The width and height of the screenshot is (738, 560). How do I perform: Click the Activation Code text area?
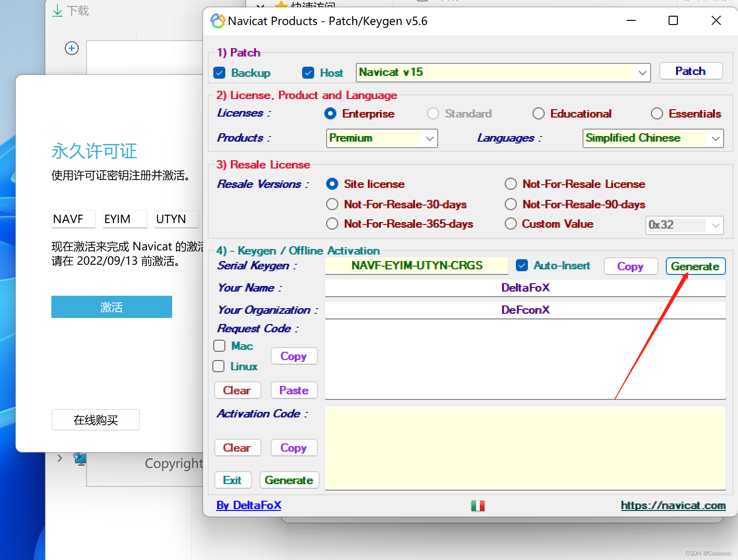click(x=525, y=448)
